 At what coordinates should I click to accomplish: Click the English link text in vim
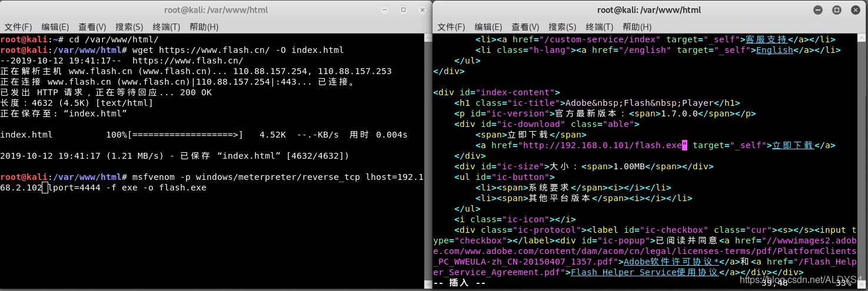tap(774, 50)
